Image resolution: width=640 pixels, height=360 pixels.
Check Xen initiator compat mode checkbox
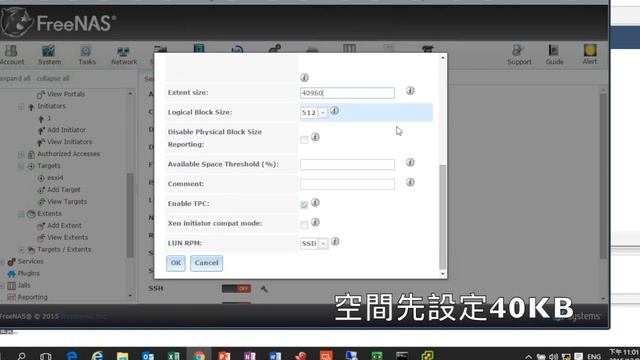[304, 224]
